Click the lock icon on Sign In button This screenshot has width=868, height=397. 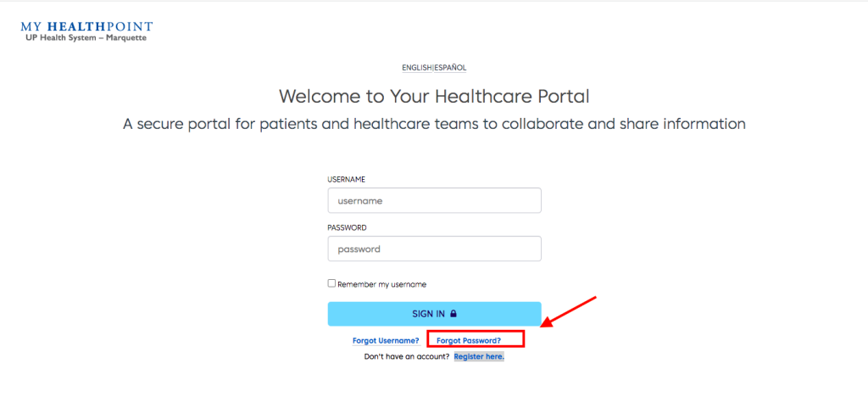tap(453, 313)
